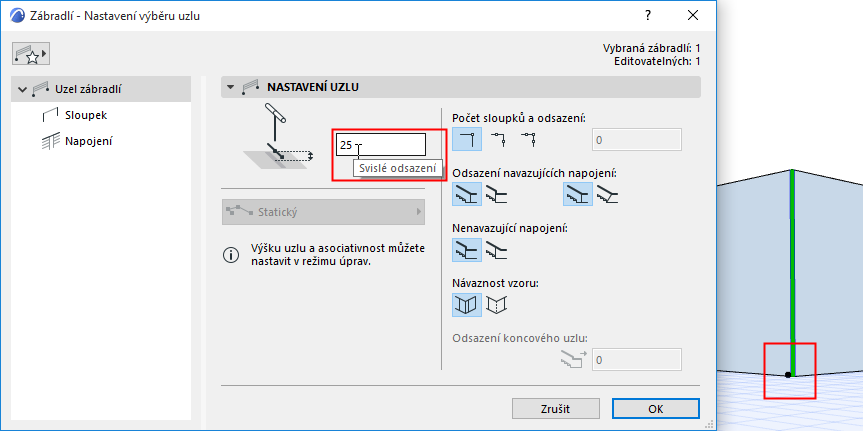Choose the second post count option

coord(497,139)
